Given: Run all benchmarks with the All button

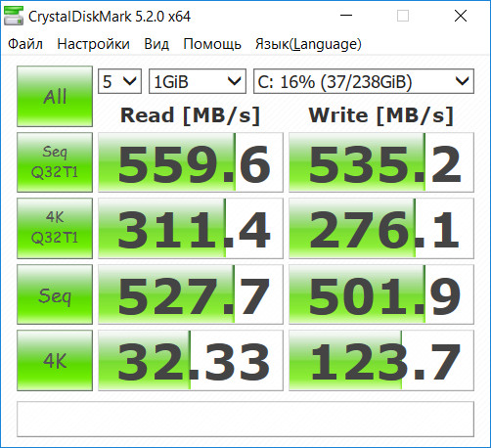Looking at the screenshot, I should click(55, 96).
